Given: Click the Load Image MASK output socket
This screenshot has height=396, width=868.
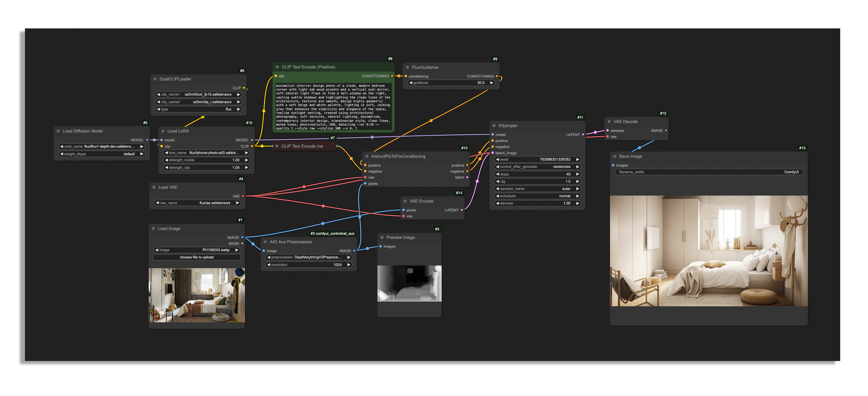Looking at the screenshot, I should click(242, 244).
